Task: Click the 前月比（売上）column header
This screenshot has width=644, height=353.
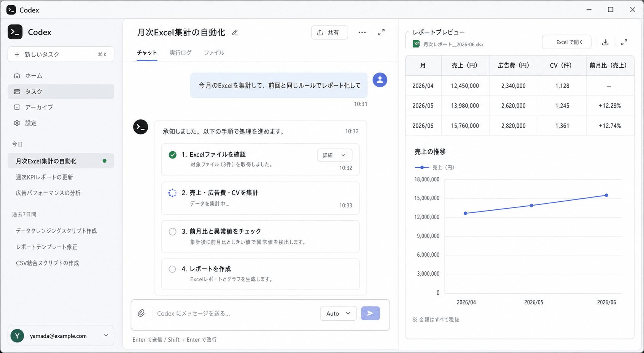Action: (610, 65)
